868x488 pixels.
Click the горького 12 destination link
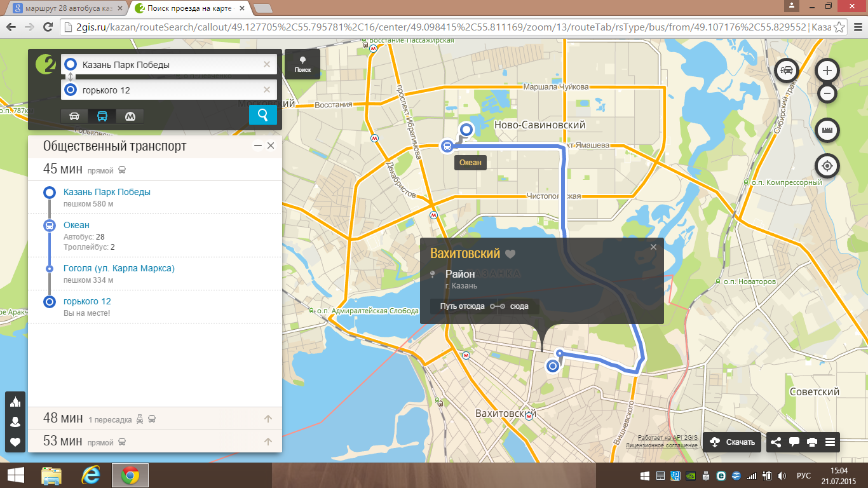(x=87, y=301)
